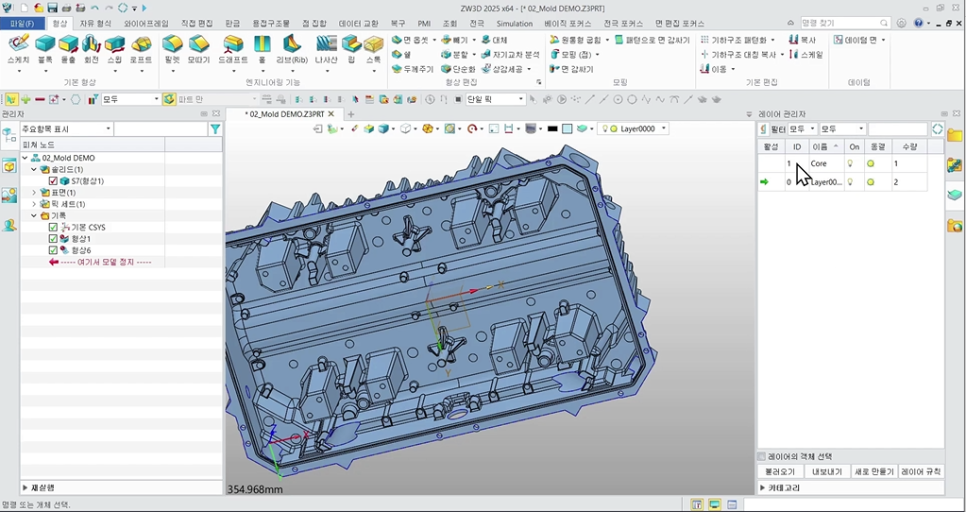
Task: Select the 돌출 (Extrude) tool
Action: coord(68,44)
